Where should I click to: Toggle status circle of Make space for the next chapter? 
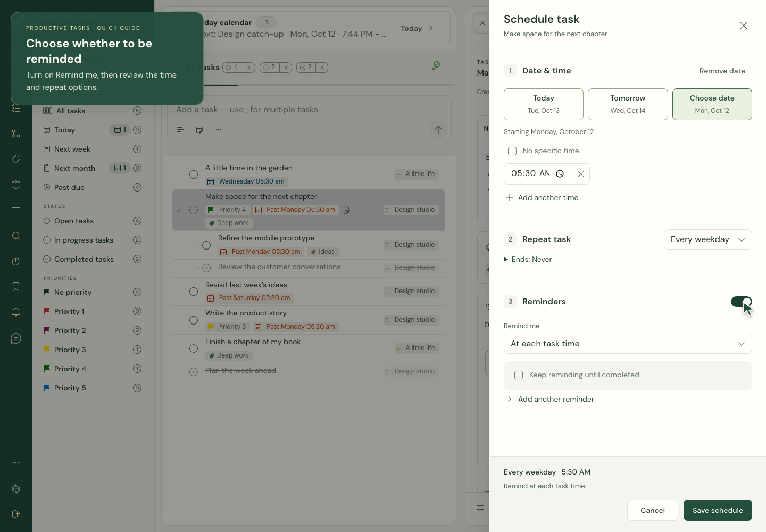(194, 210)
